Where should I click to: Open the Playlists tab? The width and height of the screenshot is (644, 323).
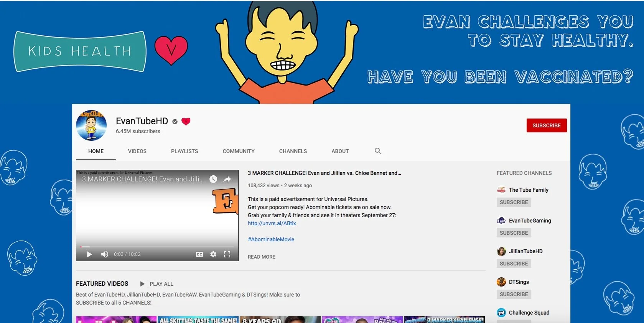(184, 151)
